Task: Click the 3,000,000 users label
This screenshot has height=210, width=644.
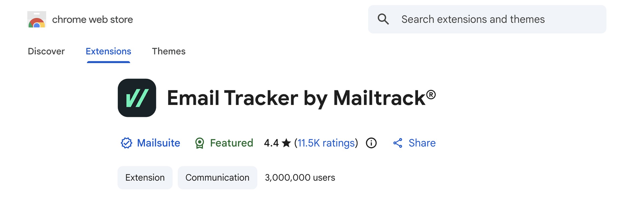Action: 300,178
